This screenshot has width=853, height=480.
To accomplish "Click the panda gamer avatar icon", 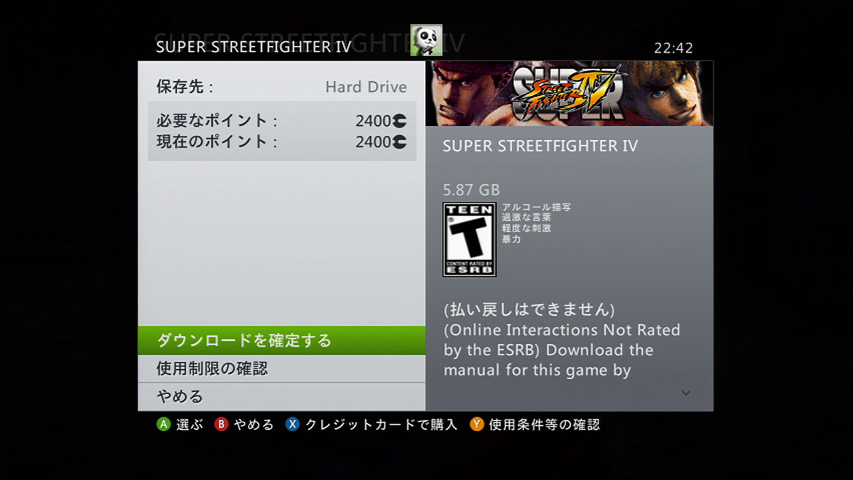I will 426,40.
